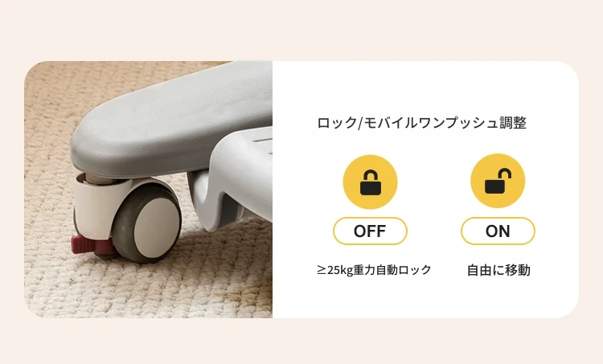Screen dimensions: 603x364
Task: Click the yellow border of OFF pill
Action: 370,219
